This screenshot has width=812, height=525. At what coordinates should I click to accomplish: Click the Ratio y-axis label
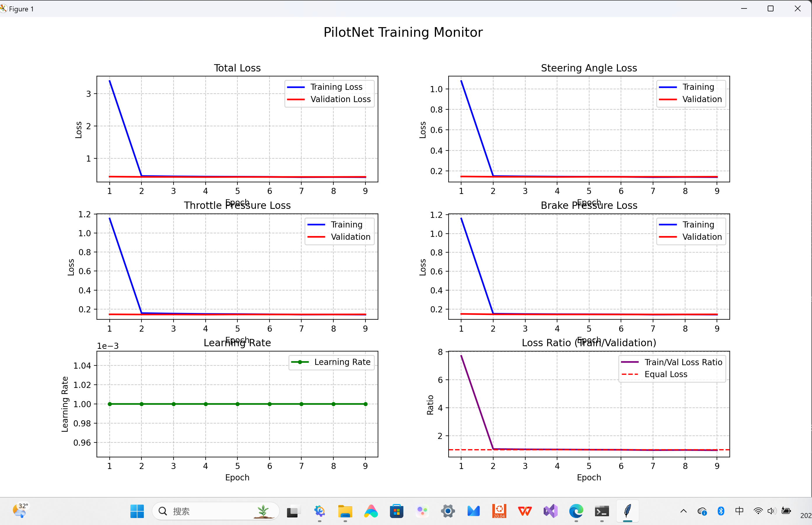click(430, 405)
